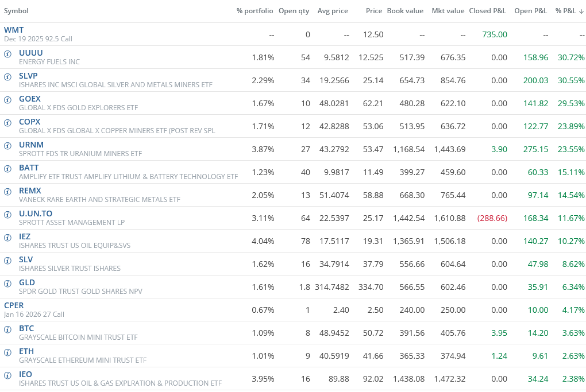
Task: Open the REMX symbol link
Action: coord(30,191)
